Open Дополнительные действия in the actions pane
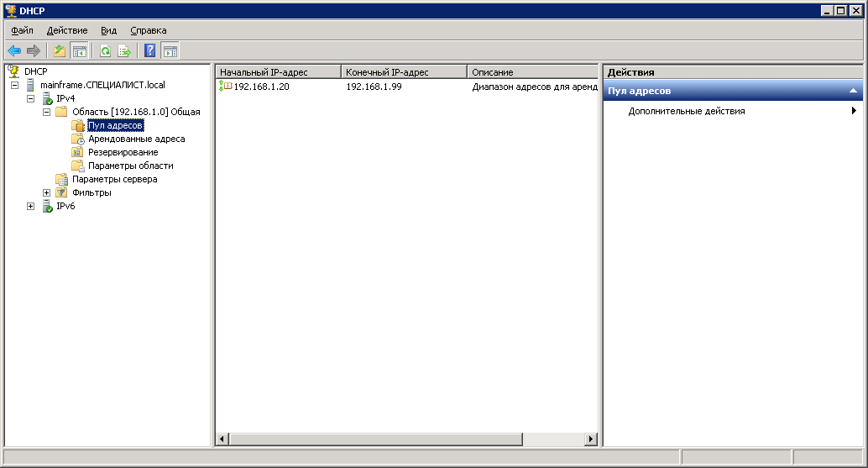Screen dimensions: 868x468 pyautogui.click(x=686, y=111)
